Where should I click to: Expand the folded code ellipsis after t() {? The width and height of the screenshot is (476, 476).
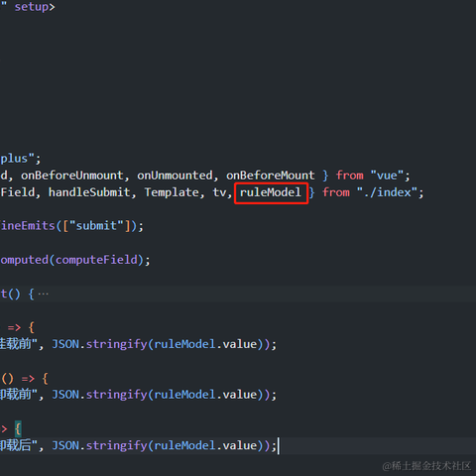(44, 294)
